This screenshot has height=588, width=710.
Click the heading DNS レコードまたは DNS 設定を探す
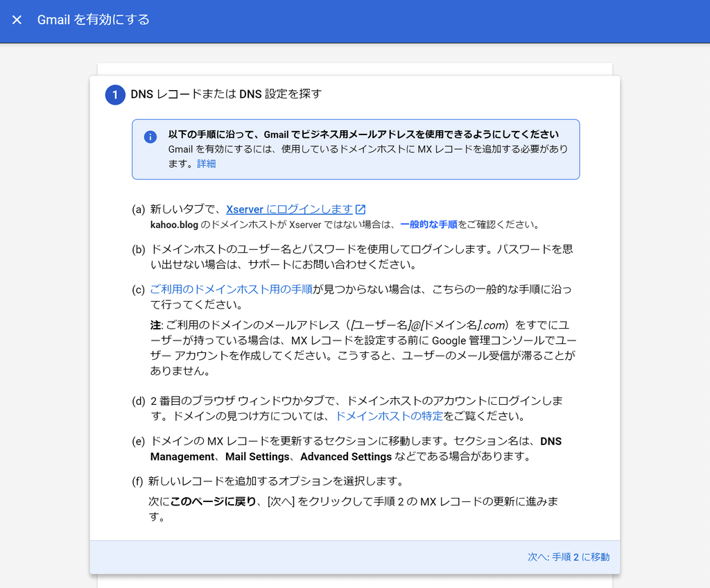(226, 94)
